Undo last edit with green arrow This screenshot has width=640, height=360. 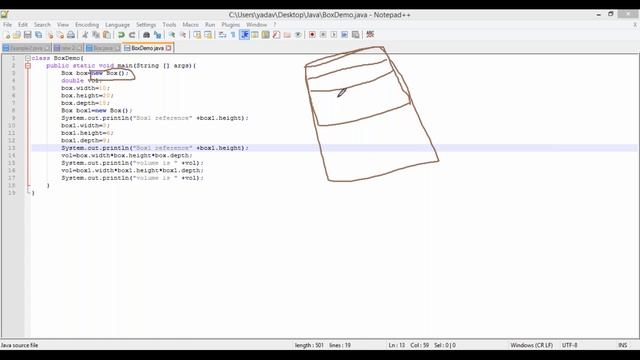click(x=121, y=35)
